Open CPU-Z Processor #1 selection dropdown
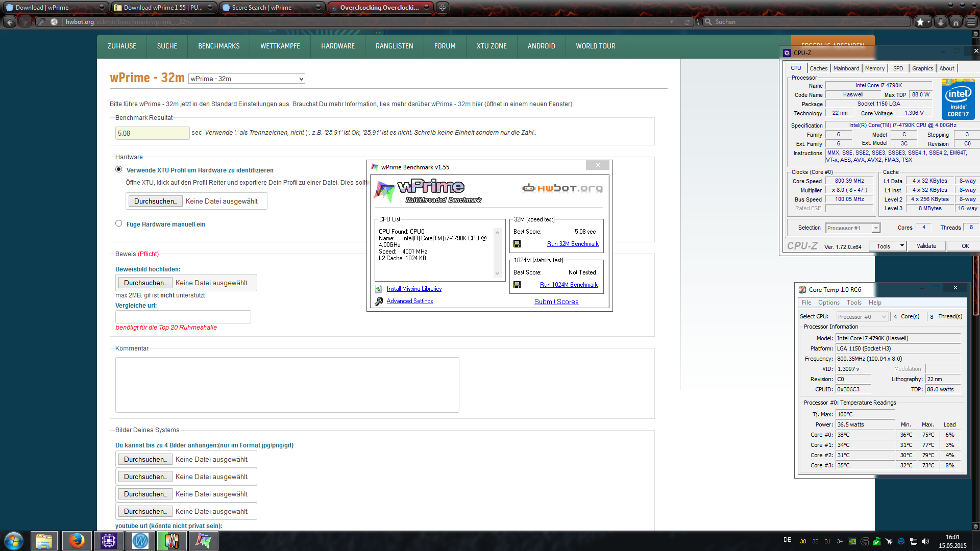The height and width of the screenshot is (551, 980). click(x=853, y=228)
